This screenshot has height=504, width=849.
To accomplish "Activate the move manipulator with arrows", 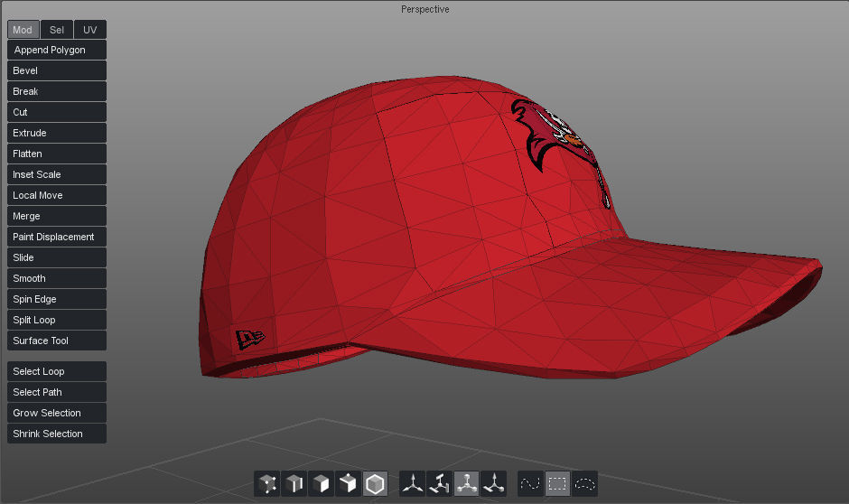I will click(x=413, y=484).
